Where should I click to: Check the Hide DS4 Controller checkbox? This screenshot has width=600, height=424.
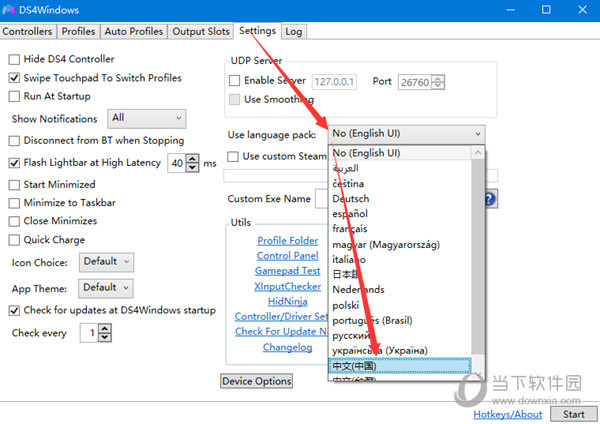pos(14,59)
